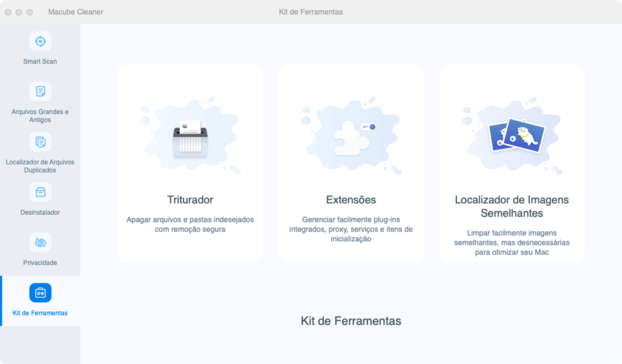Open the Smart Scan target icon
This screenshot has height=364, width=622.
pos(40,41)
